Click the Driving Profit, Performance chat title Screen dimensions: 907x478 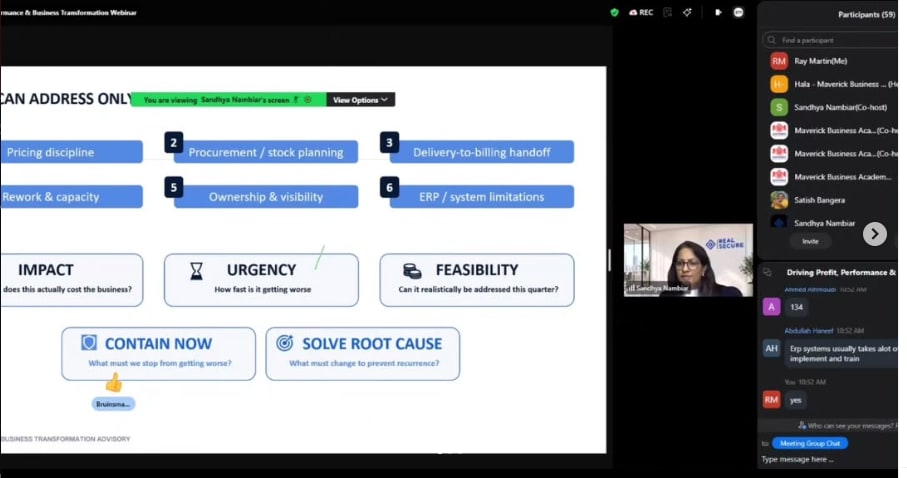point(841,272)
